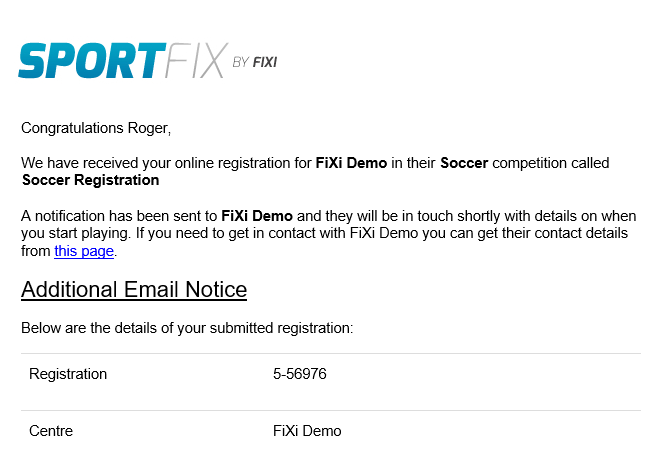Click the blue 'SPORT' part of logo
Image resolution: width=667 pixels, height=465 pixels.
click(x=92, y=60)
